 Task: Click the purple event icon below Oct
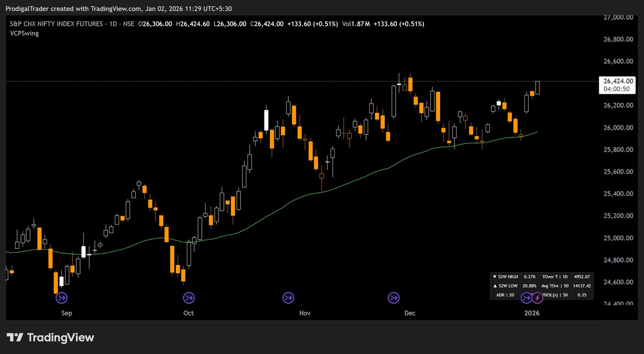(188, 298)
